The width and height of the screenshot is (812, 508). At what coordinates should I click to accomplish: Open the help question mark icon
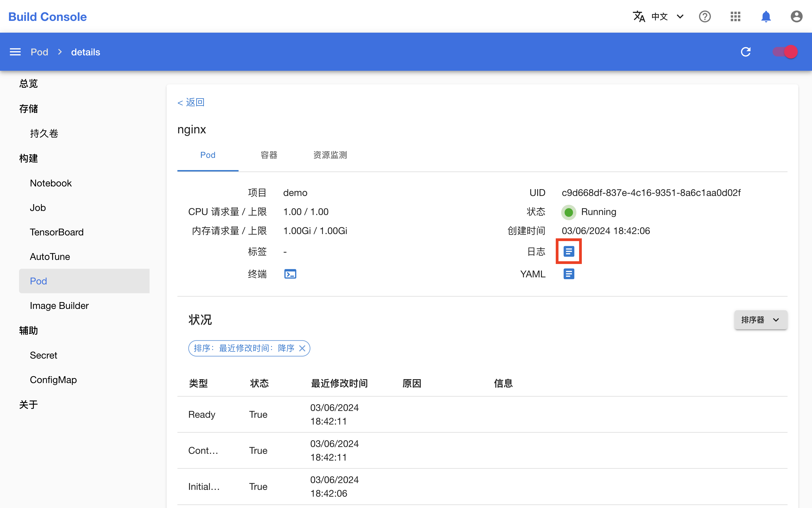click(x=705, y=17)
